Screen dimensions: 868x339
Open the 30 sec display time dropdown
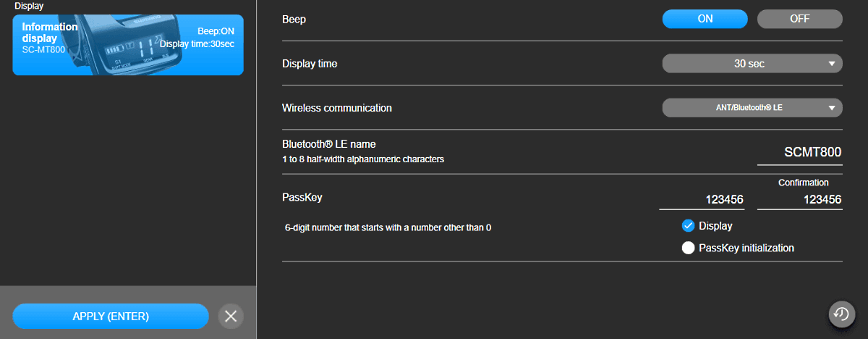pyautogui.click(x=749, y=64)
